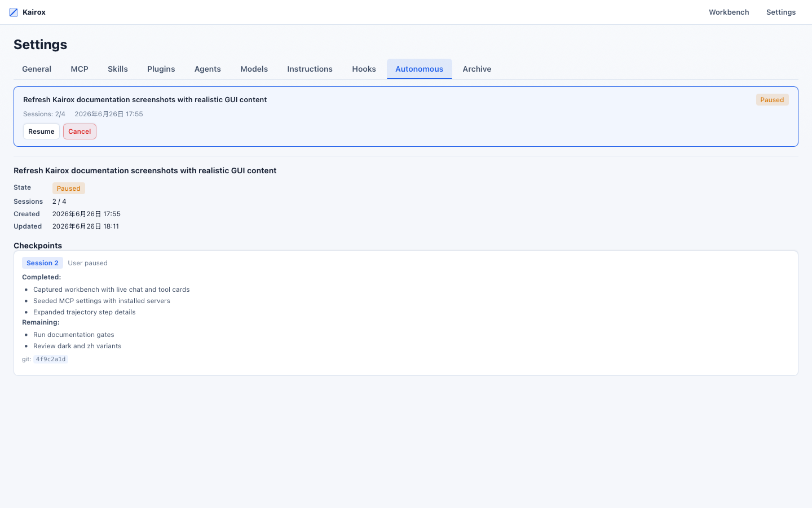Click the Kairox app name
Viewport: 812px width, 508px height.
tap(34, 12)
